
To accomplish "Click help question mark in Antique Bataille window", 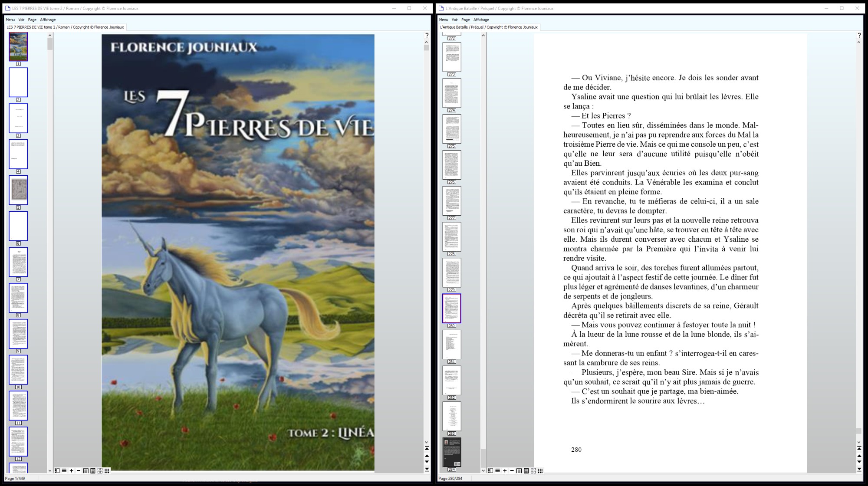I will point(859,35).
